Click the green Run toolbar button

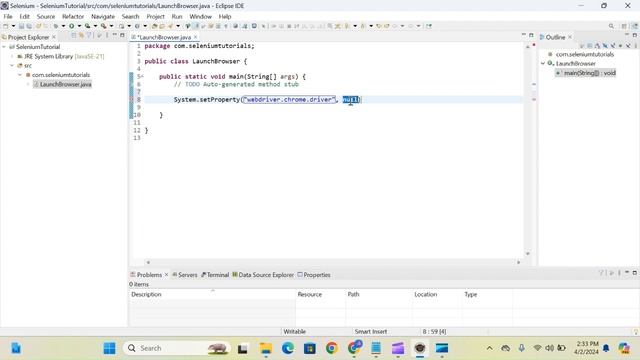[71, 26]
